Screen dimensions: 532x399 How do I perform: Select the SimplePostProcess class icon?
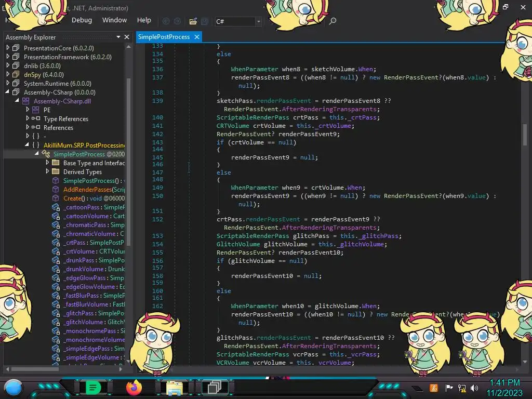coord(46,154)
